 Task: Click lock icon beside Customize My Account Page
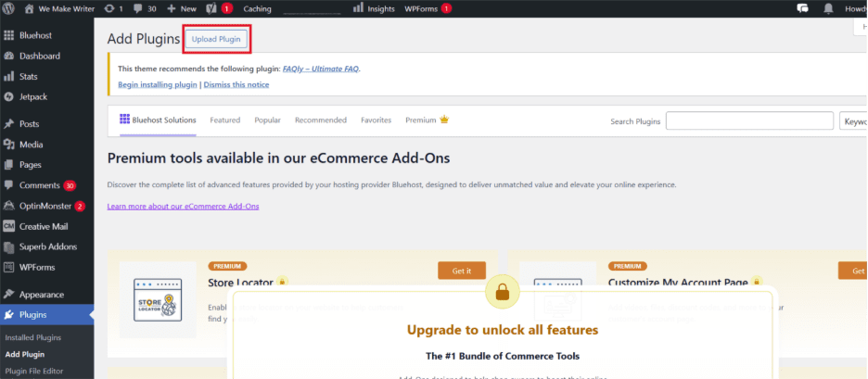758,283
